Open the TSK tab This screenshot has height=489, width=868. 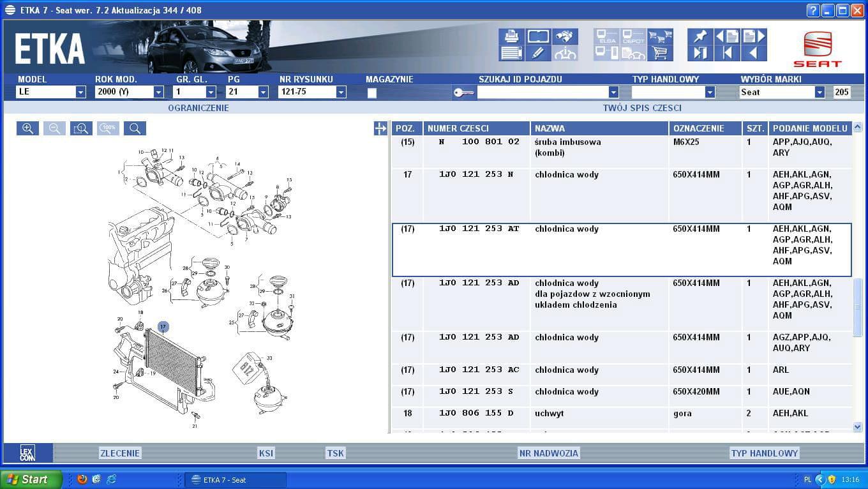click(336, 453)
